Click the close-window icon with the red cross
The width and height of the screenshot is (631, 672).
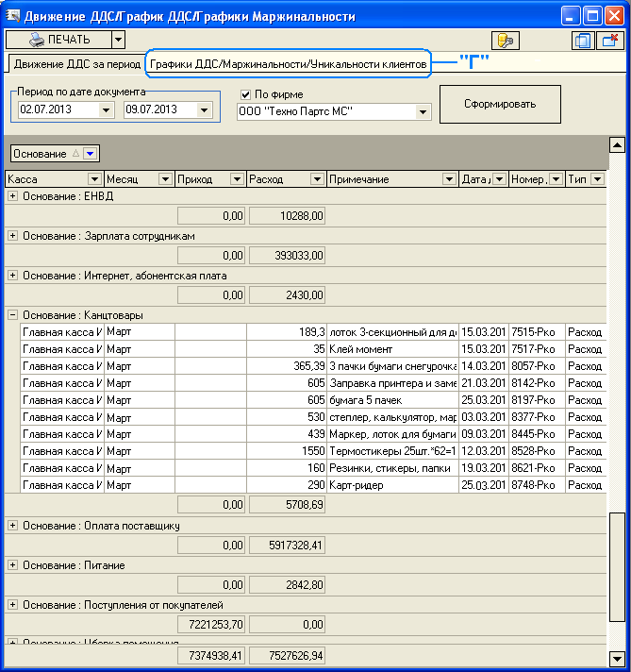[609, 41]
